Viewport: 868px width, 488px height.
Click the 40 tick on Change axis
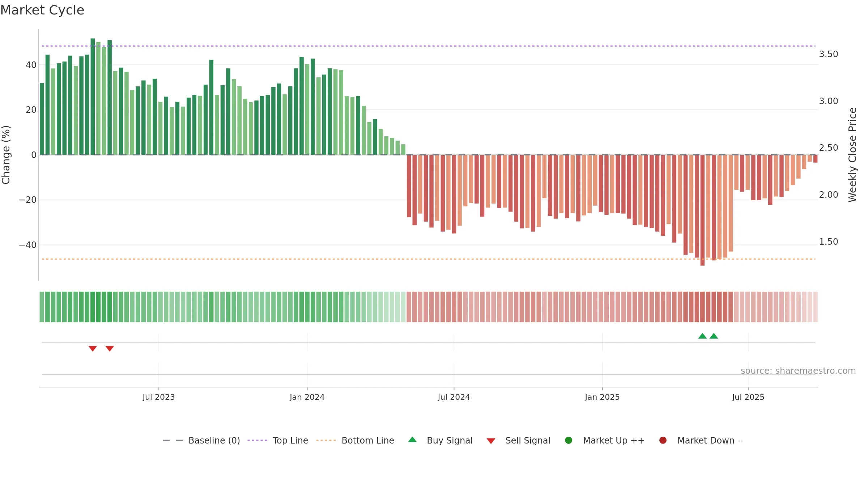[31, 65]
